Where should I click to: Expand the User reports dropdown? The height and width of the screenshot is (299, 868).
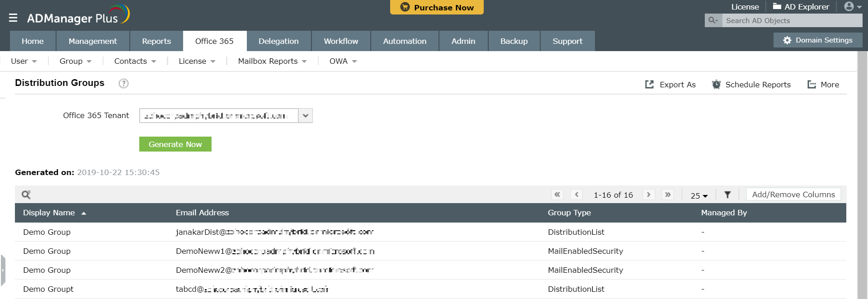point(24,61)
